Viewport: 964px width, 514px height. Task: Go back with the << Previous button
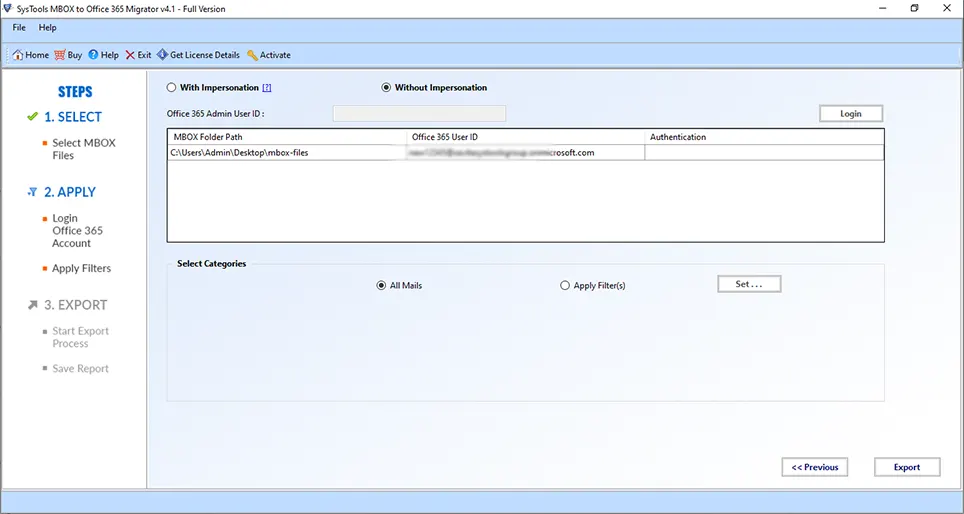coord(815,467)
